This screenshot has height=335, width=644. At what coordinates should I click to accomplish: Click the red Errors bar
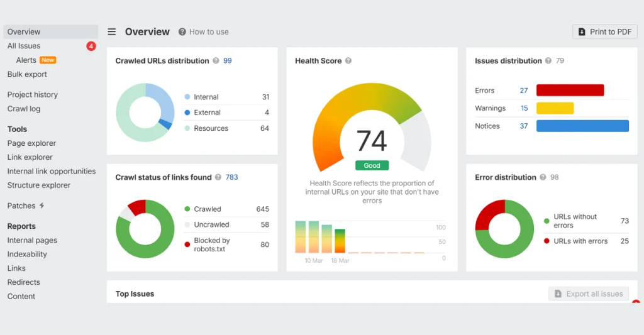pyautogui.click(x=570, y=91)
